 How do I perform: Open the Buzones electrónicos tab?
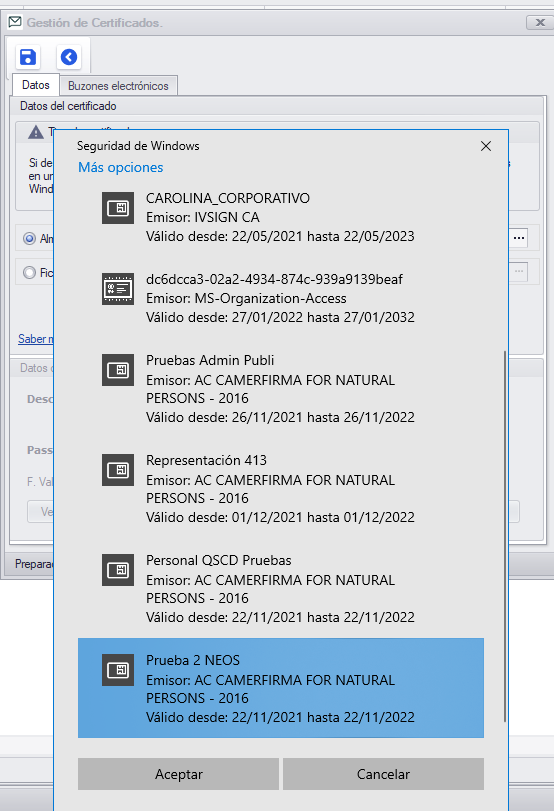coord(118,86)
